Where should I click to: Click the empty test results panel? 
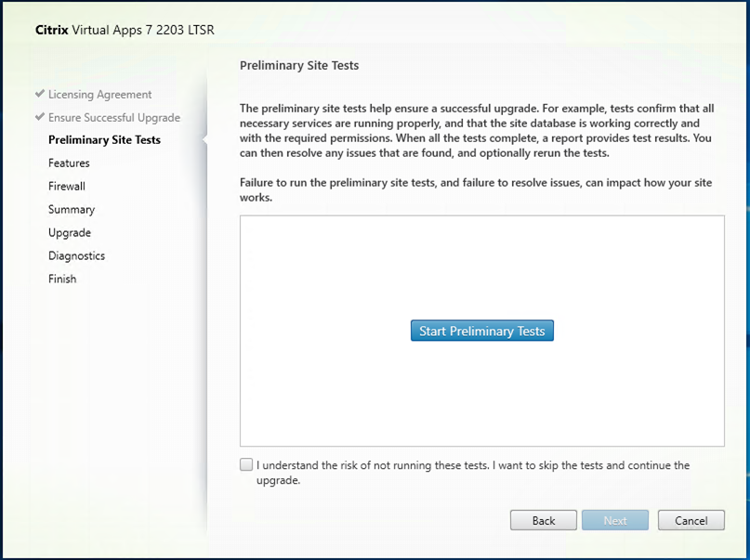pos(481,399)
